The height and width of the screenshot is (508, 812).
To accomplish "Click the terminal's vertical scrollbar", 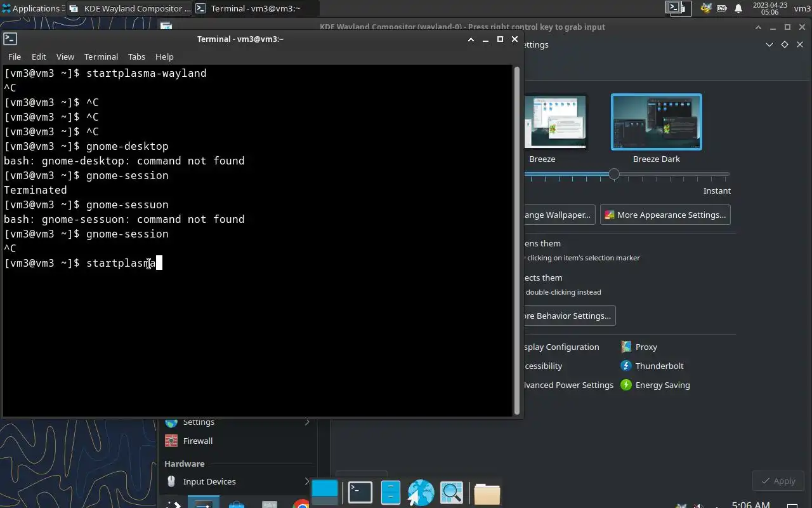I will 516,240.
